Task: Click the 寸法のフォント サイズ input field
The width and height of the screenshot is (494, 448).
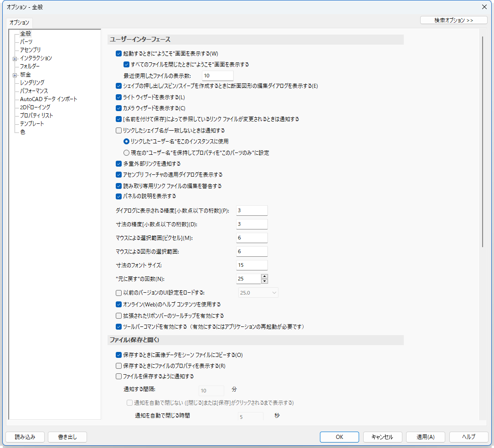Action: 252,265
